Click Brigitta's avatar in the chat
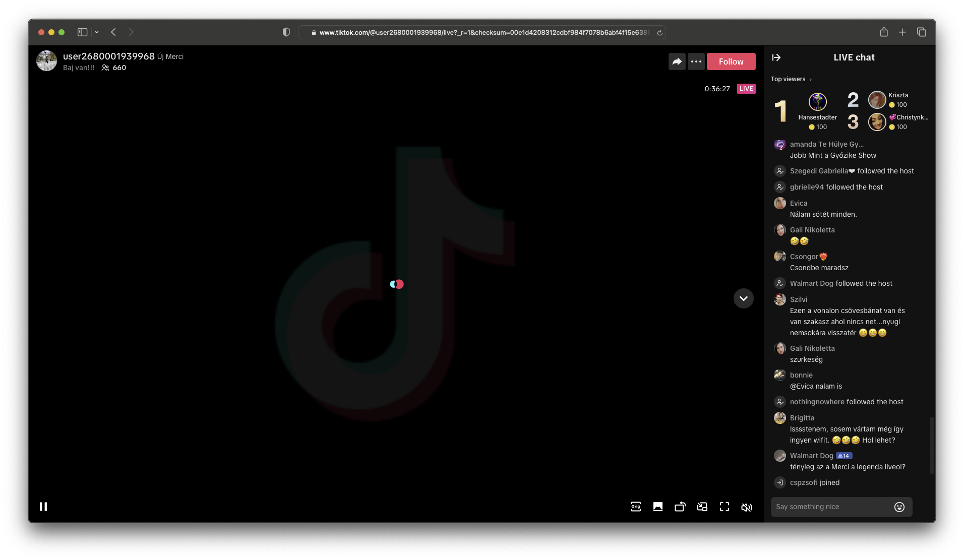The width and height of the screenshot is (964, 560). [x=780, y=418]
